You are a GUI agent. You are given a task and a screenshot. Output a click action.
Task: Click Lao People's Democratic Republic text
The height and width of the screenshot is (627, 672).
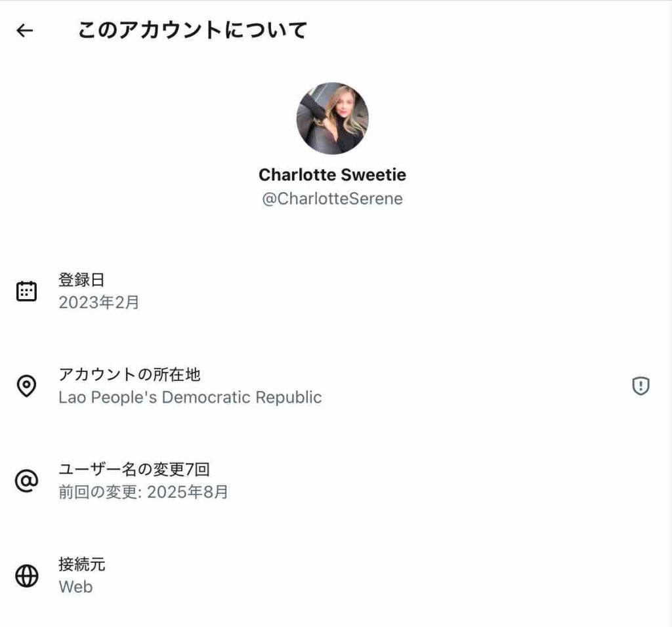click(190, 397)
